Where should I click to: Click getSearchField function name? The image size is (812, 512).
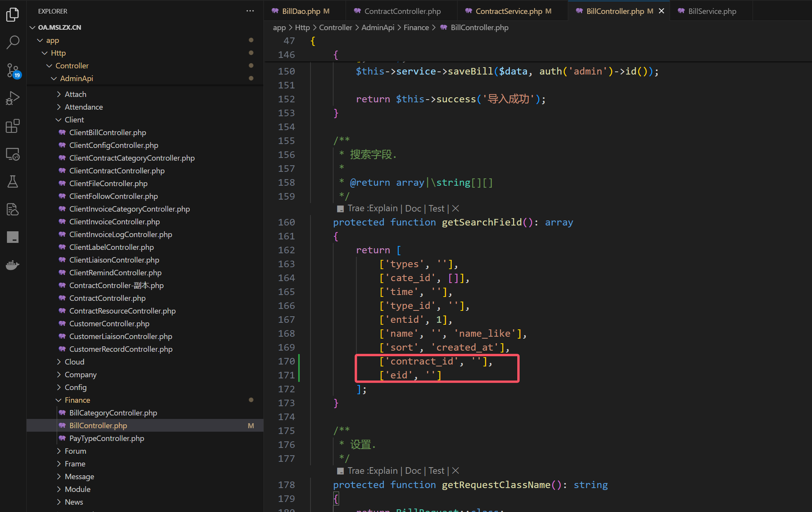(482, 222)
